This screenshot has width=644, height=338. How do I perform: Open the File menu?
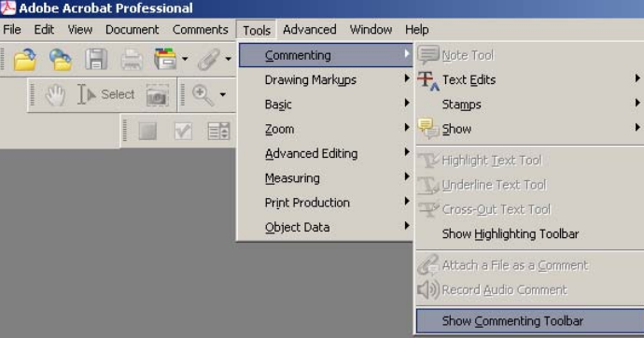click(12, 30)
